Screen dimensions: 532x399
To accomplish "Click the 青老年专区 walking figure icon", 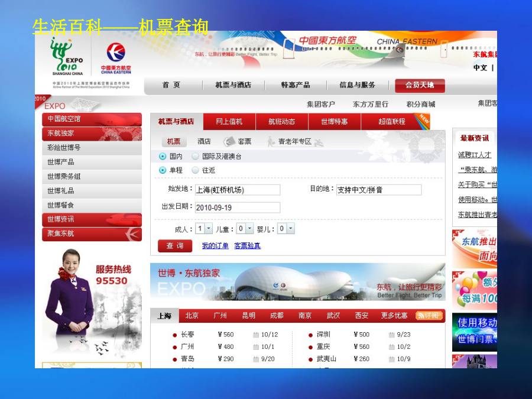I will point(271,141).
